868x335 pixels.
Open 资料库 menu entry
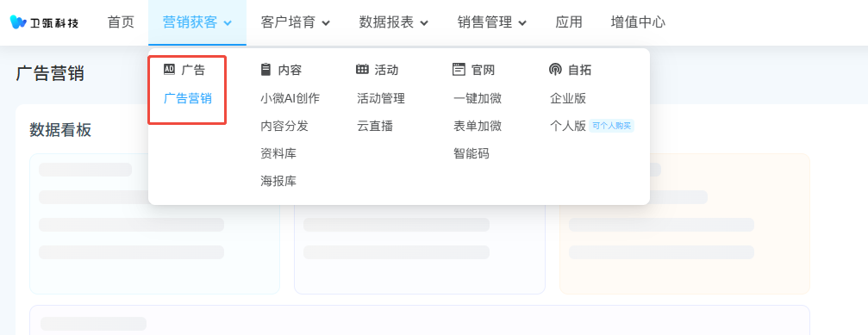pyautogui.click(x=278, y=153)
